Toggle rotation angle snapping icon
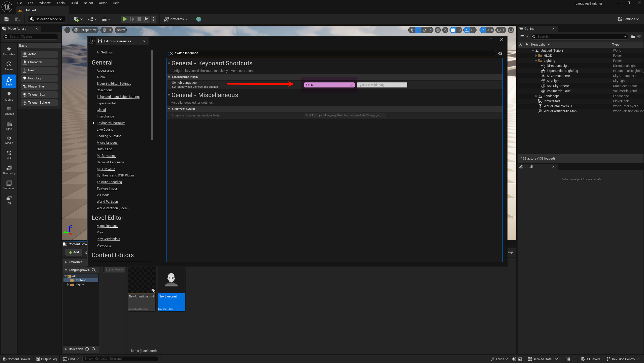This screenshot has height=363, width=644. pyautogui.click(x=467, y=30)
